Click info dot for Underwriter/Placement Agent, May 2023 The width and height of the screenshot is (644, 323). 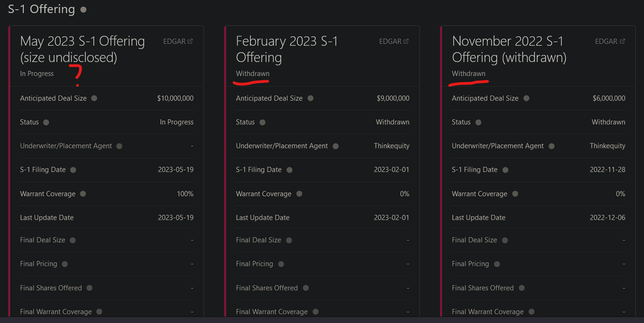119,146
